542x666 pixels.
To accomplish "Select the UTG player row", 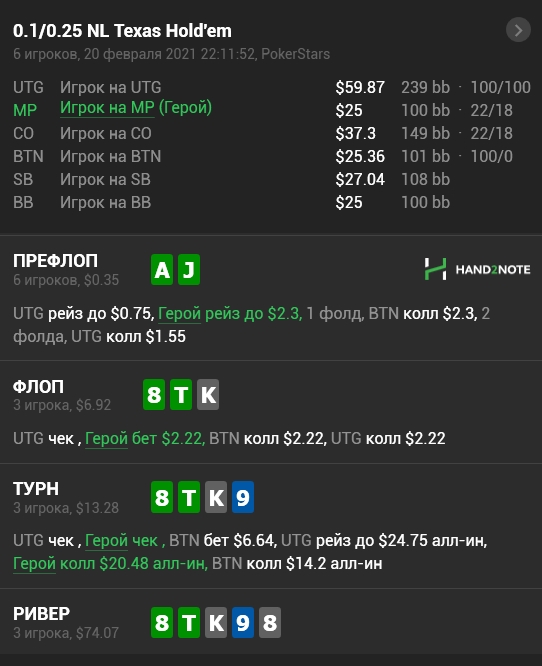I will pos(272,87).
